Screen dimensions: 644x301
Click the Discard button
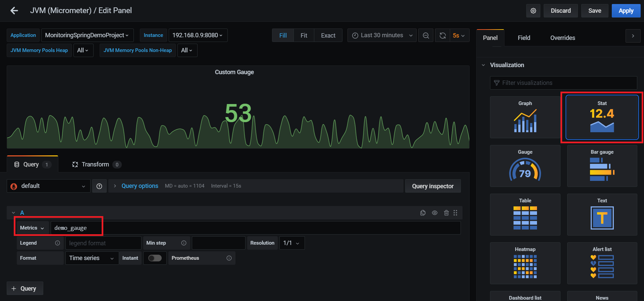click(x=561, y=11)
